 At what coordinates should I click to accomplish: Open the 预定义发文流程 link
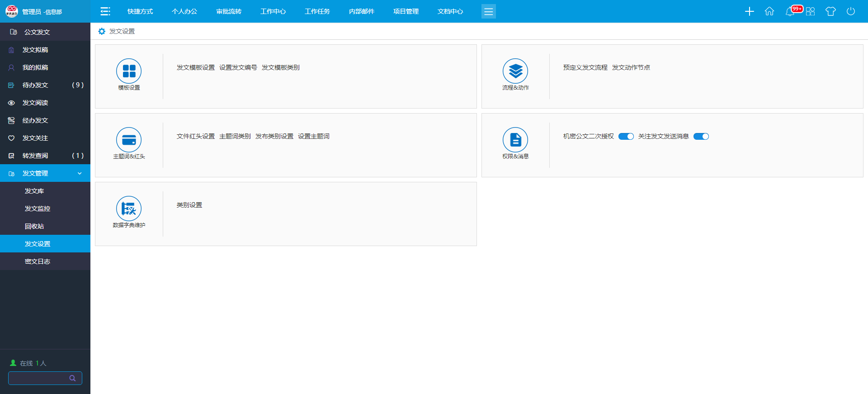tap(585, 67)
